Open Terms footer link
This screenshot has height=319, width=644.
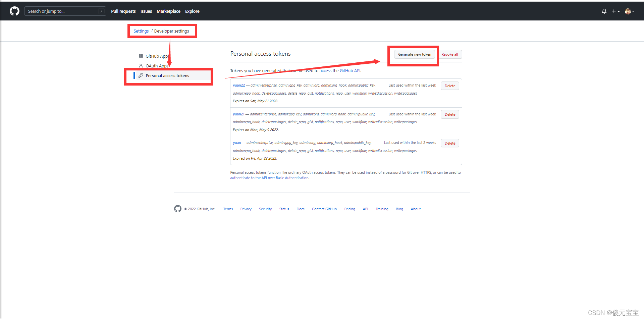point(228,209)
